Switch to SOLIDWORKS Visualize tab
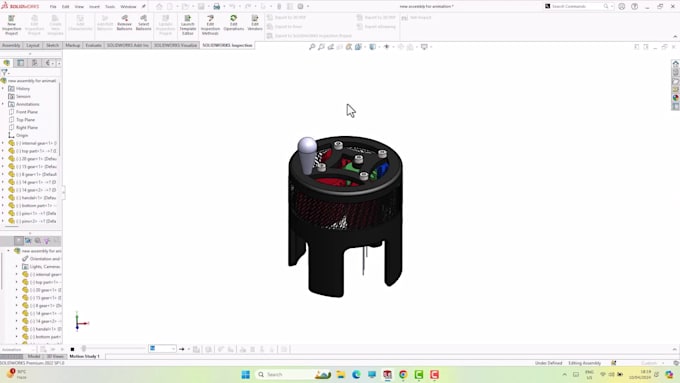 (x=175, y=45)
